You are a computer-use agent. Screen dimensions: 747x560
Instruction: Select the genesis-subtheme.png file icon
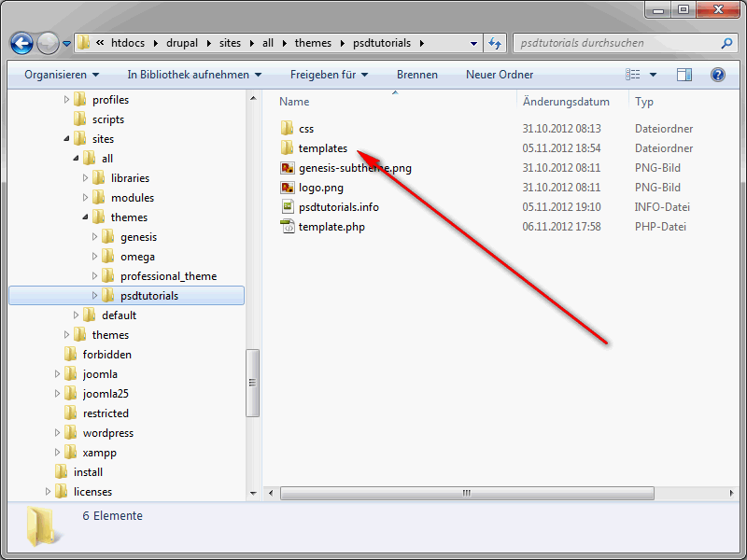[288, 168]
